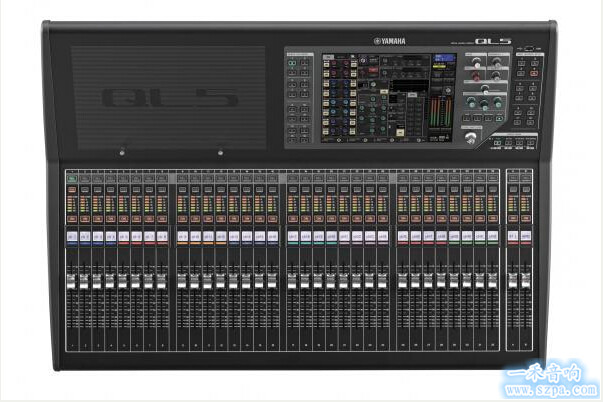Toggle the ON key of channel 9
Image resolution: width=603 pixels, height=402 pixels.
pos(182,219)
